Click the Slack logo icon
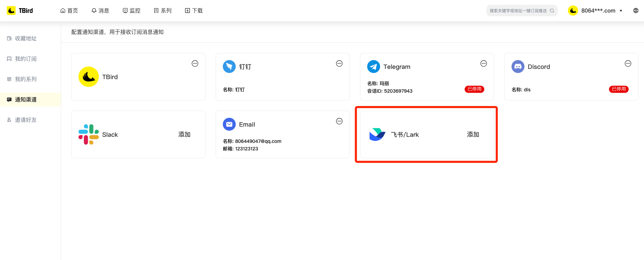The width and height of the screenshot is (644, 260). pos(89,134)
